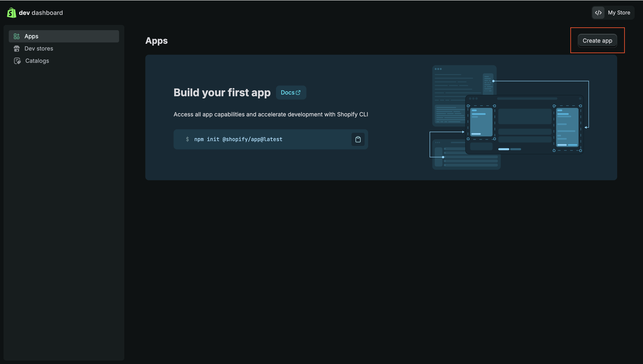Screen dimensions: 643x364
Task: Open the Docs link
Action: [288, 93]
